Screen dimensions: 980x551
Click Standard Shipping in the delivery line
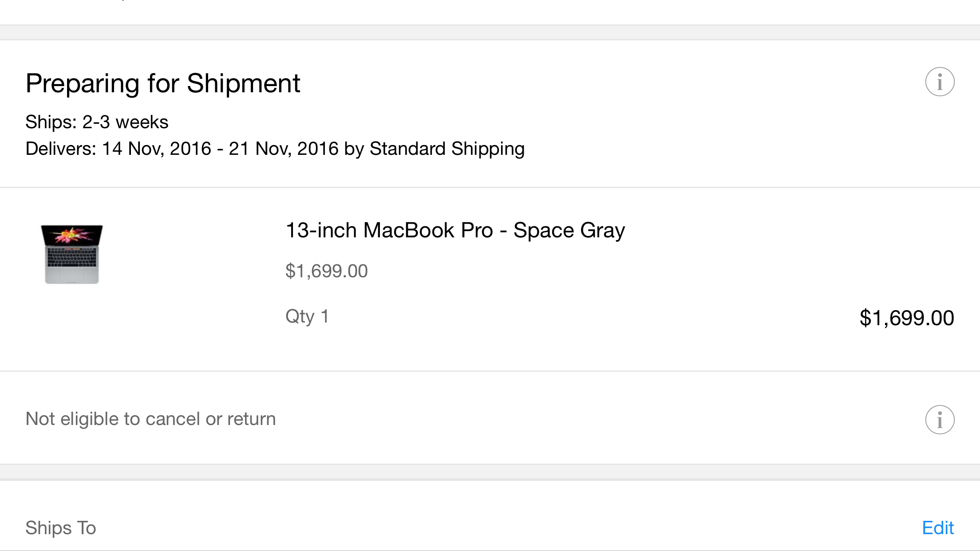[x=447, y=149]
